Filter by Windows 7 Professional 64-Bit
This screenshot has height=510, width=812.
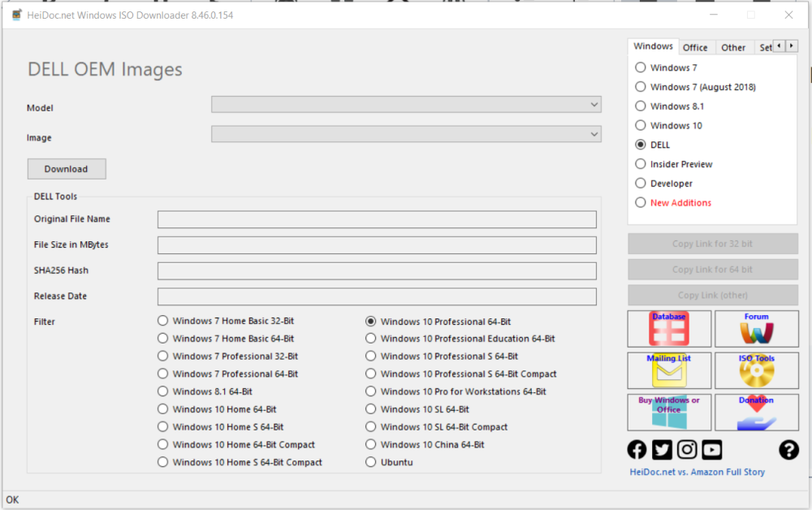pyautogui.click(x=228, y=374)
